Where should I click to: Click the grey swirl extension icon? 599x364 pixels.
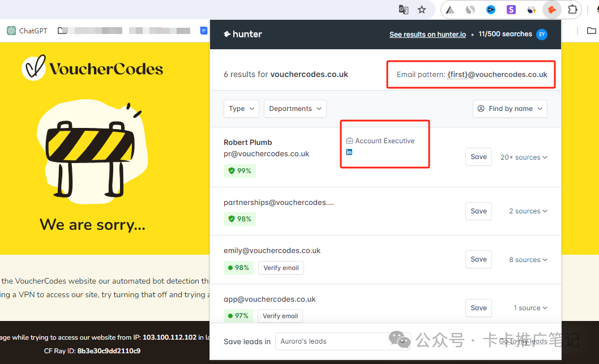(x=470, y=10)
